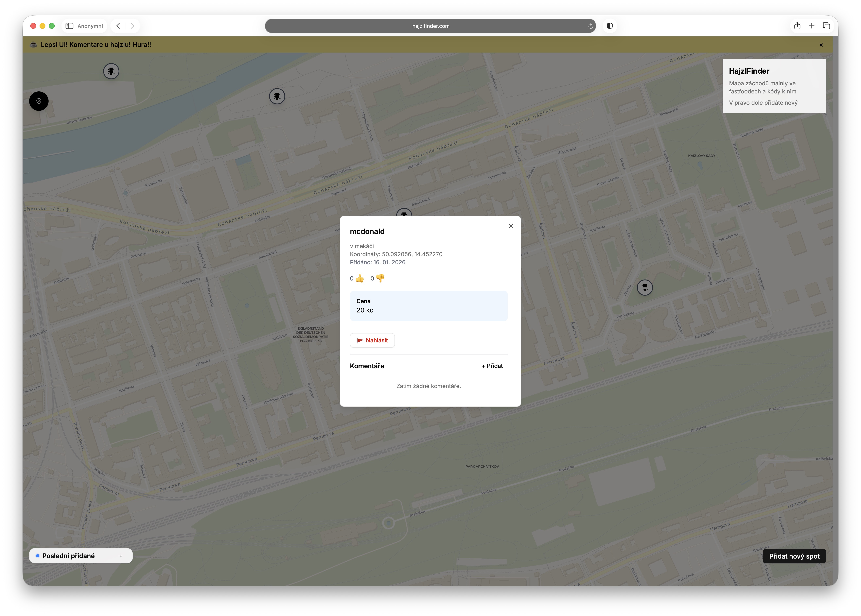Go back with the browser back arrow
861x616 pixels.
click(x=118, y=26)
